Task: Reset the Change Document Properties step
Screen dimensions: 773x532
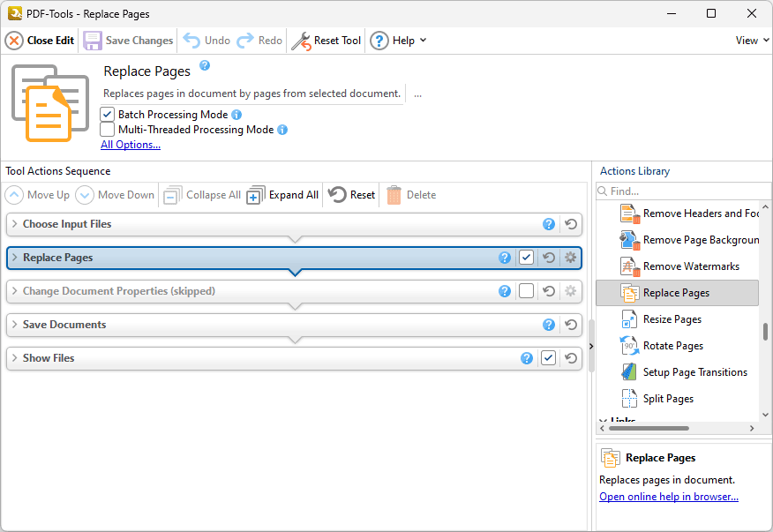Action: click(549, 291)
